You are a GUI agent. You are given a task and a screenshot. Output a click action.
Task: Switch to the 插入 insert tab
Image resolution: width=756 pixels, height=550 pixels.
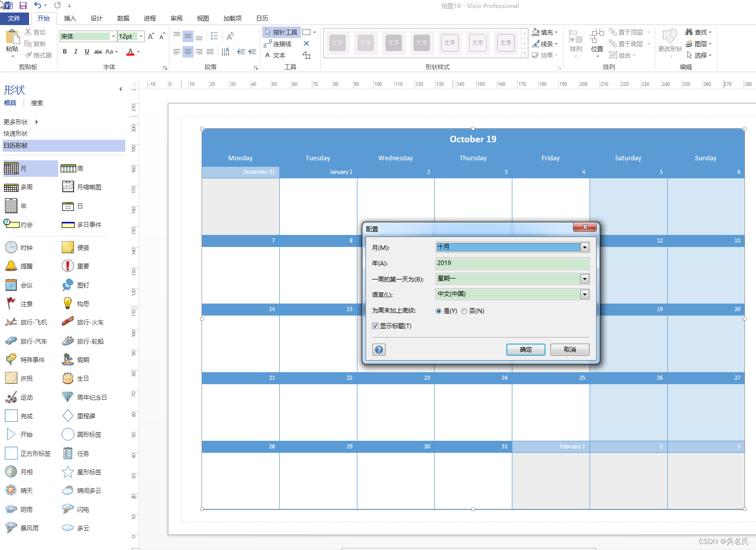(x=70, y=19)
